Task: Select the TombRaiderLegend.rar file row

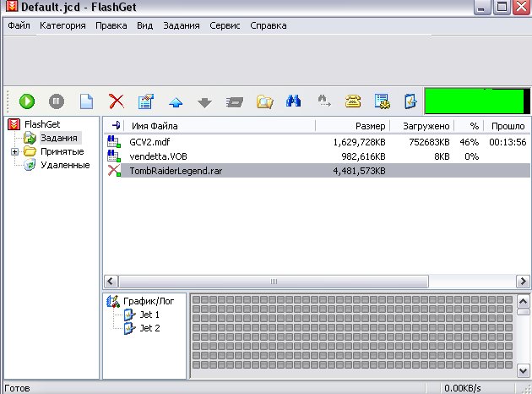Action: point(318,171)
